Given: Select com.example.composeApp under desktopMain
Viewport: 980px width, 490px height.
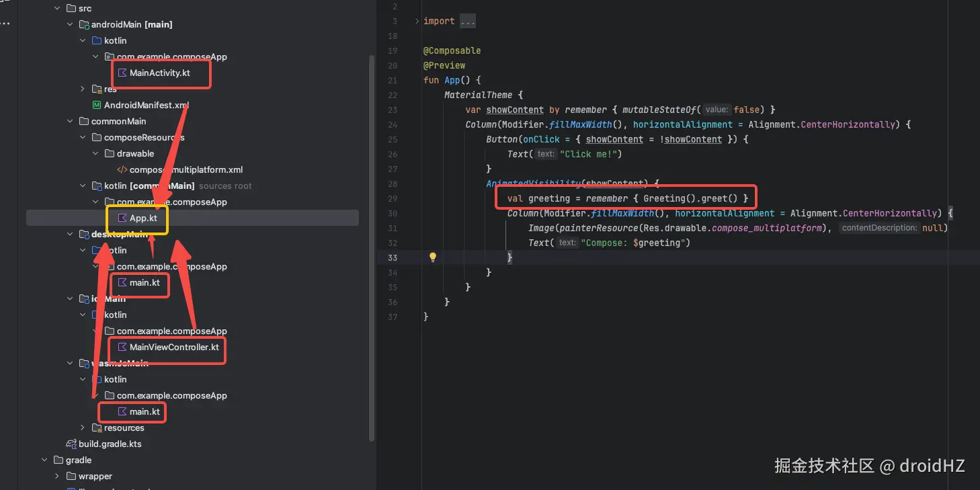Looking at the screenshot, I should click(171, 266).
